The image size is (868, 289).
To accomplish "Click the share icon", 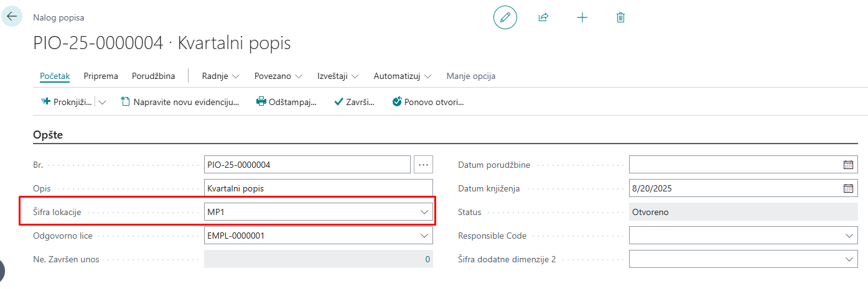I will [x=543, y=17].
